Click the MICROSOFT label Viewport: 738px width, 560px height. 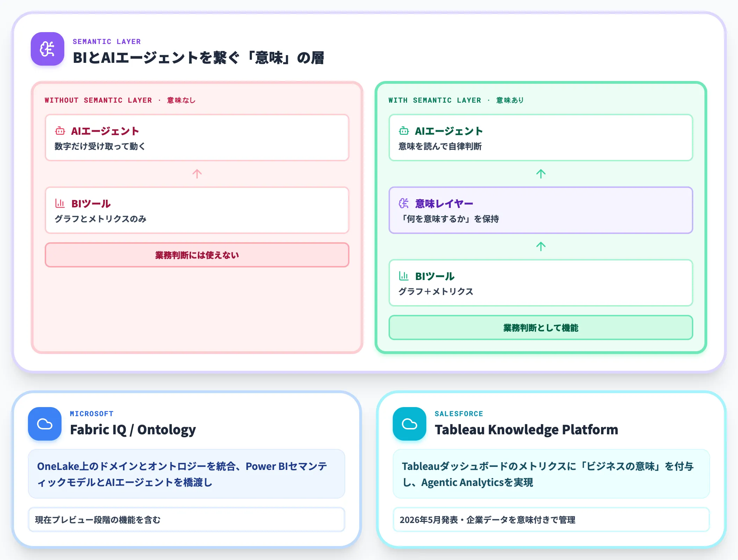pos(92,414)
